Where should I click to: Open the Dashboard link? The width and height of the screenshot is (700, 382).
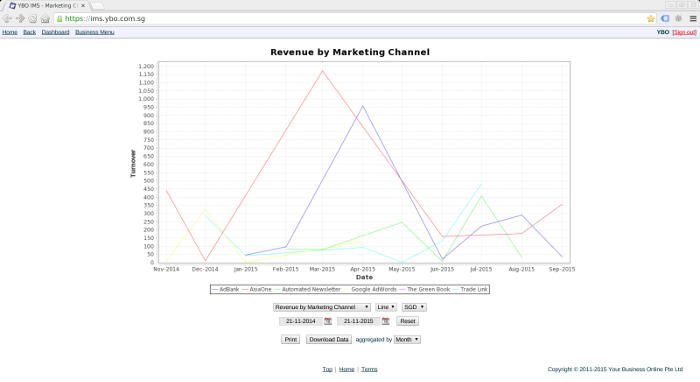55,32
